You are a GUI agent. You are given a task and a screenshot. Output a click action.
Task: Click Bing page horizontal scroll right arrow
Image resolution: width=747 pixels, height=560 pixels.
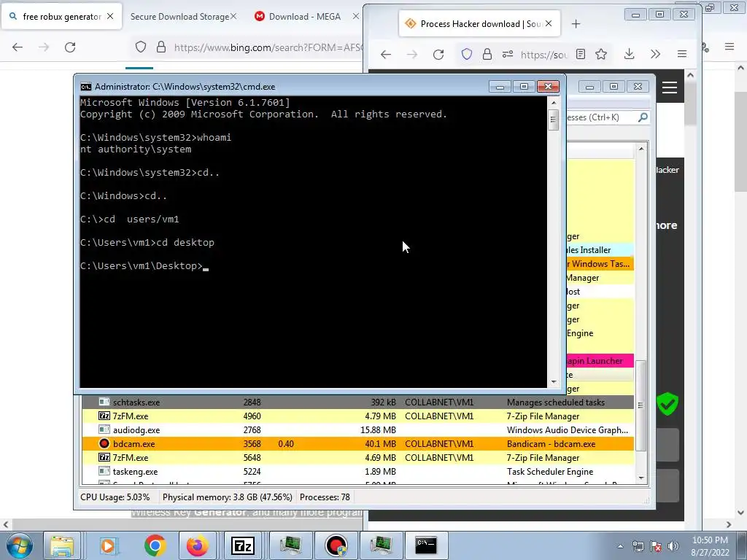pos(729,524)
